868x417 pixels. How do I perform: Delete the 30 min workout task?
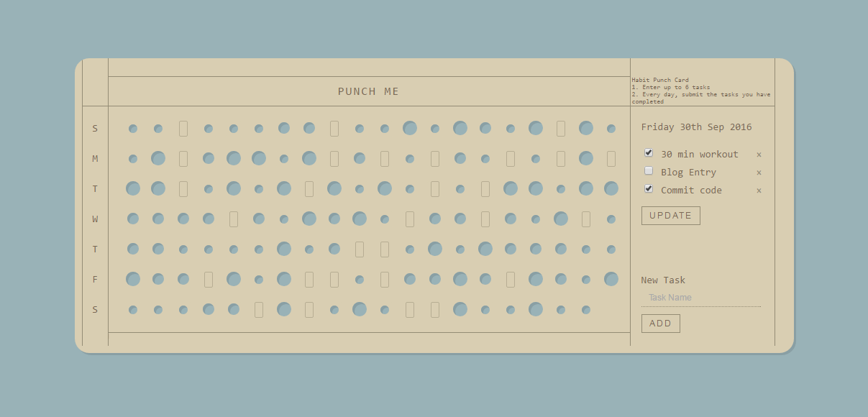pos(759,155)
